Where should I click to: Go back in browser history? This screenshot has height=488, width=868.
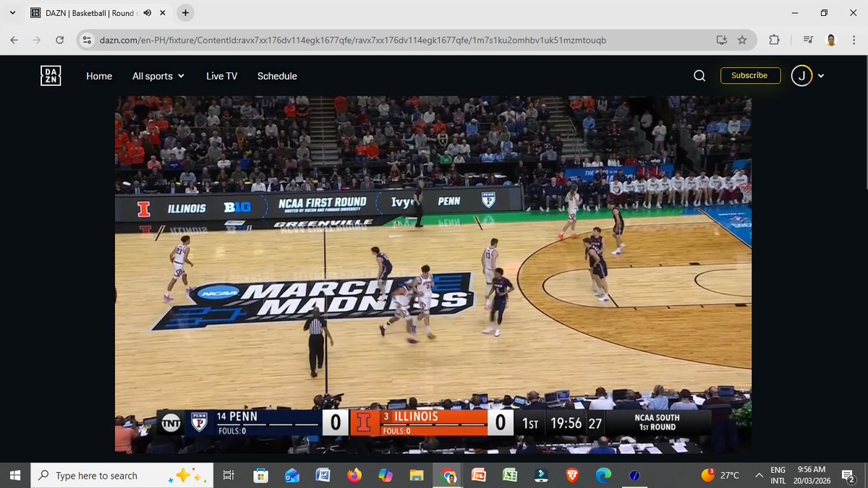[x=14, y=40]
